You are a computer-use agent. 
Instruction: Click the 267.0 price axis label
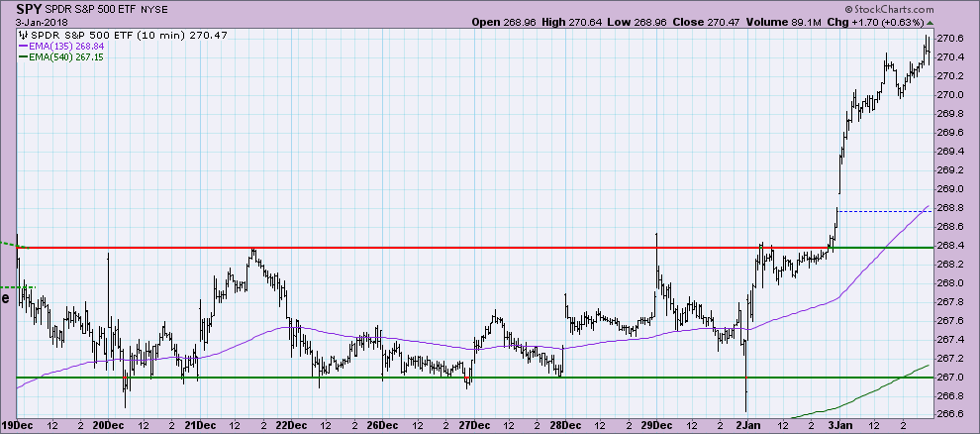(x=950, y=378)
